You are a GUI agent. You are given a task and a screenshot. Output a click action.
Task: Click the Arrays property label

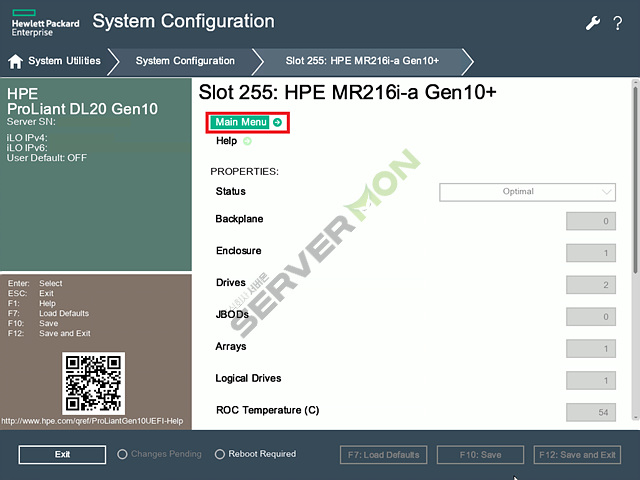tap(231, 347)
